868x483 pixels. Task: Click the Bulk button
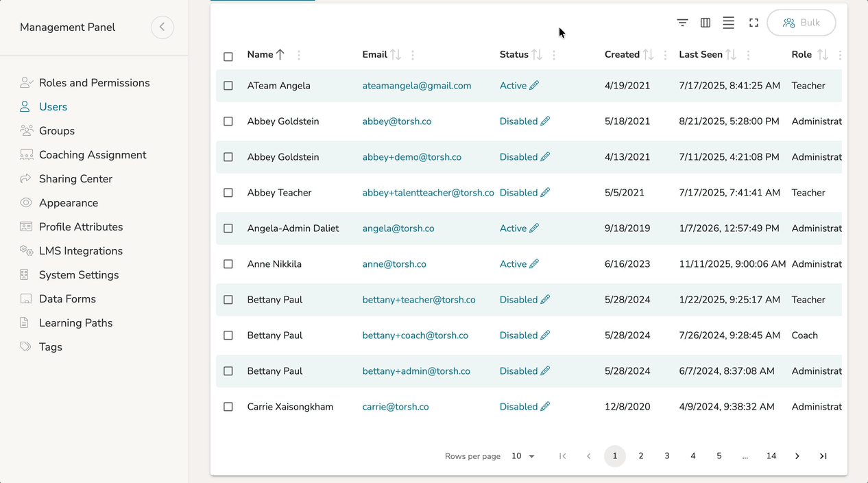click(x=801, y=23)
